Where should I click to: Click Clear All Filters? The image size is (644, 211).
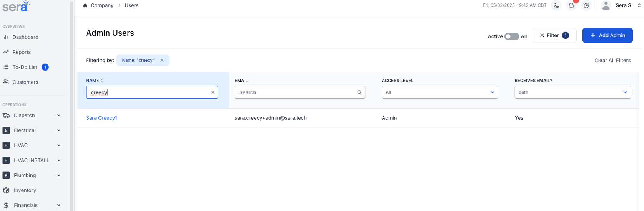pos(612,60)
